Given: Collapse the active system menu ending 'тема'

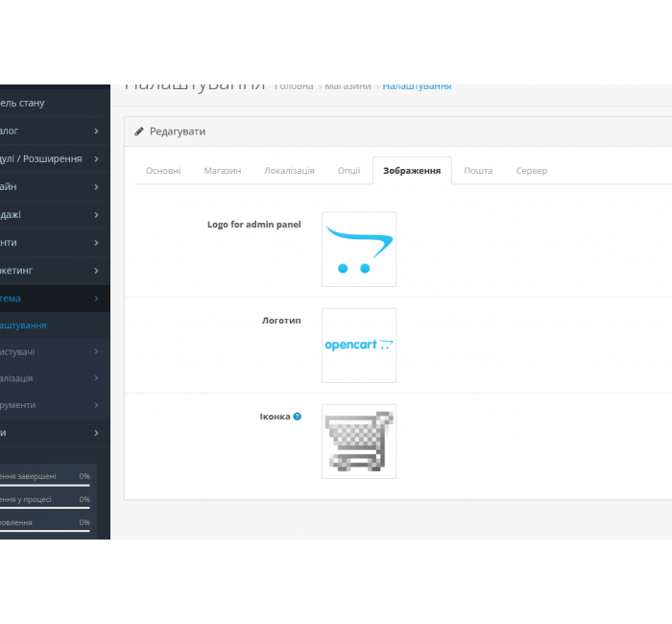Looking at the screenshot, I should tap(55, 299).
